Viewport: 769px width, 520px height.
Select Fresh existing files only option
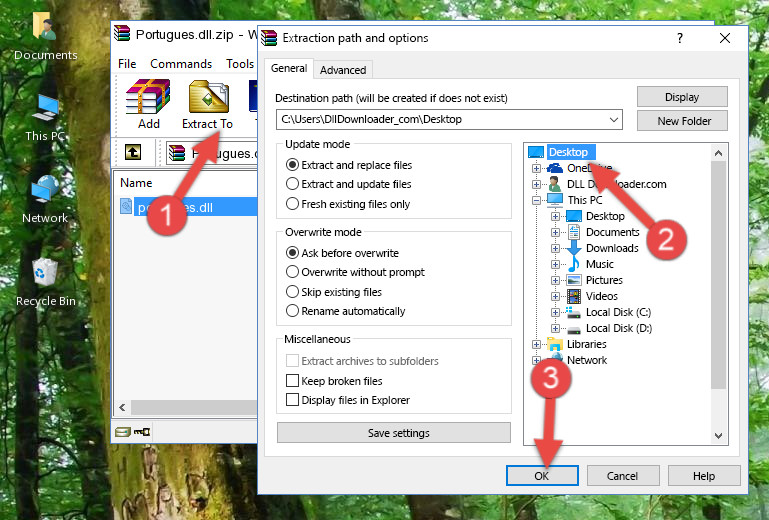click(292, 204)
